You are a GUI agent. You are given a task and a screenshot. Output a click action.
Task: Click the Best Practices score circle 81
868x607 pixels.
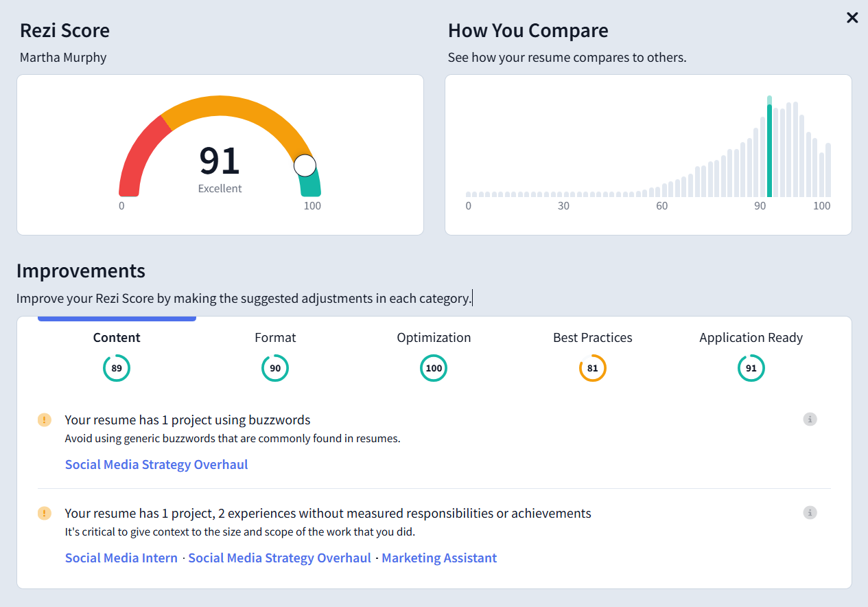pos(593,368)
